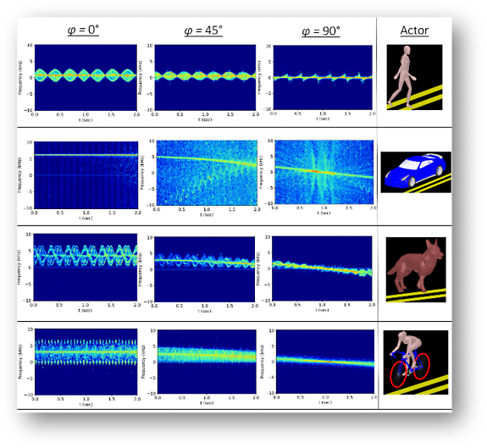Open the car spectrogram at φ = 45°
Viewport: 487px width, 448px height.
point(207,173)
